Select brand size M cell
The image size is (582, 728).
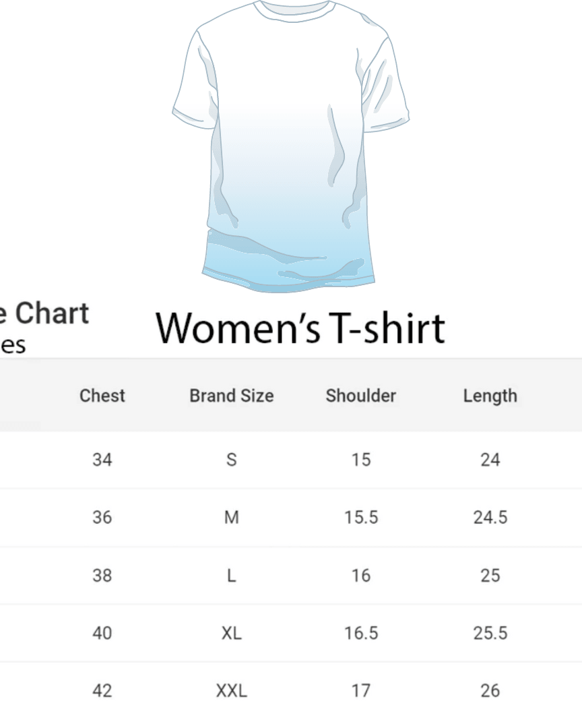coord(232,518)
